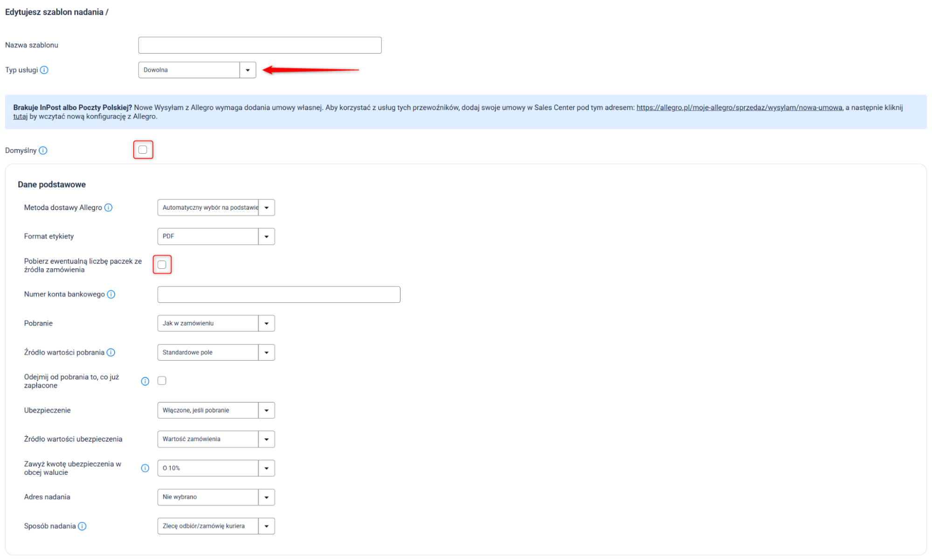Click the 'tutaj' link in the notice

coord(20,116)
